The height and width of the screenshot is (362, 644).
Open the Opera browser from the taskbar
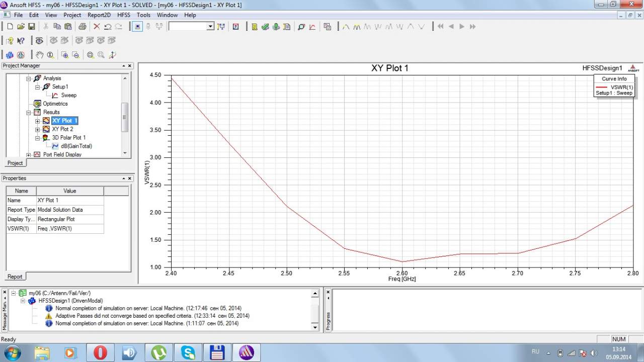[x=100, y=352]
